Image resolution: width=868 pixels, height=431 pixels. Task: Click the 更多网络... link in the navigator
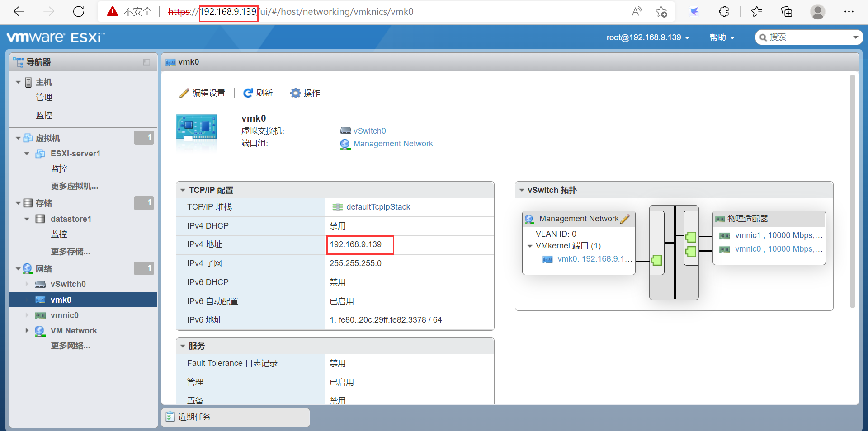pos(70,346)
